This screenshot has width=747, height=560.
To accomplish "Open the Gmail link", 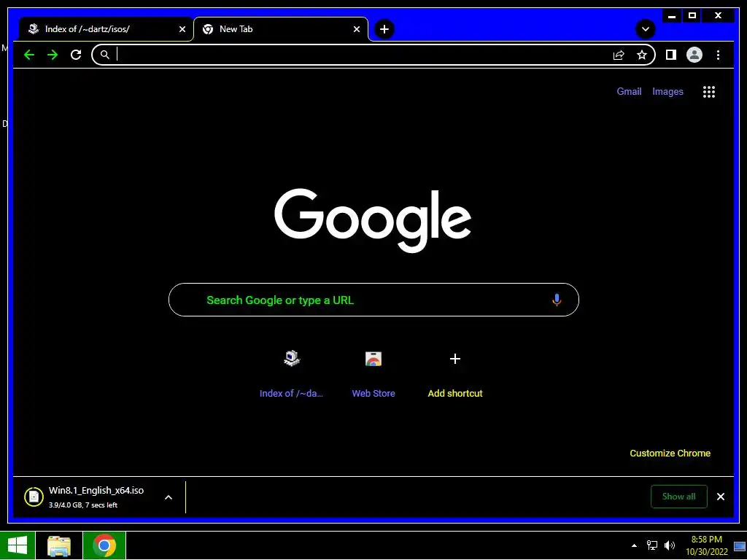I will coord(629,91).
